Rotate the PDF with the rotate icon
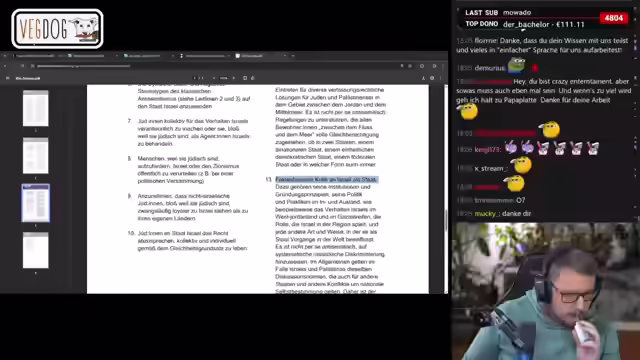The height and width of the screenshot is (360, 640). (253, 78)
